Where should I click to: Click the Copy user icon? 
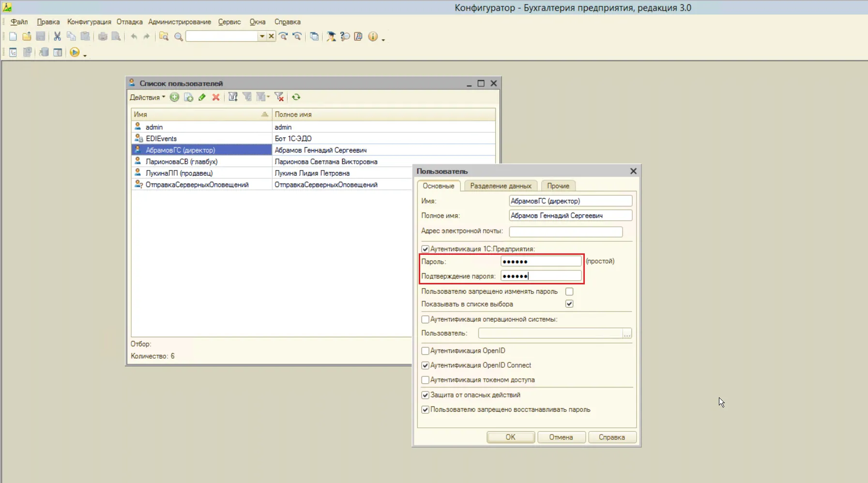point(188,97)
